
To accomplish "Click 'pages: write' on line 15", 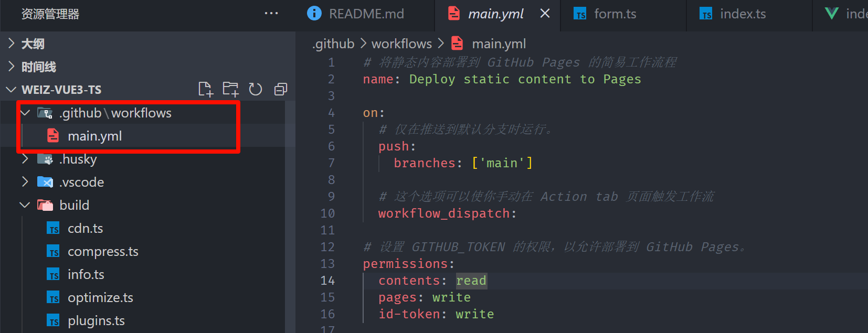I will pos(425,297).
